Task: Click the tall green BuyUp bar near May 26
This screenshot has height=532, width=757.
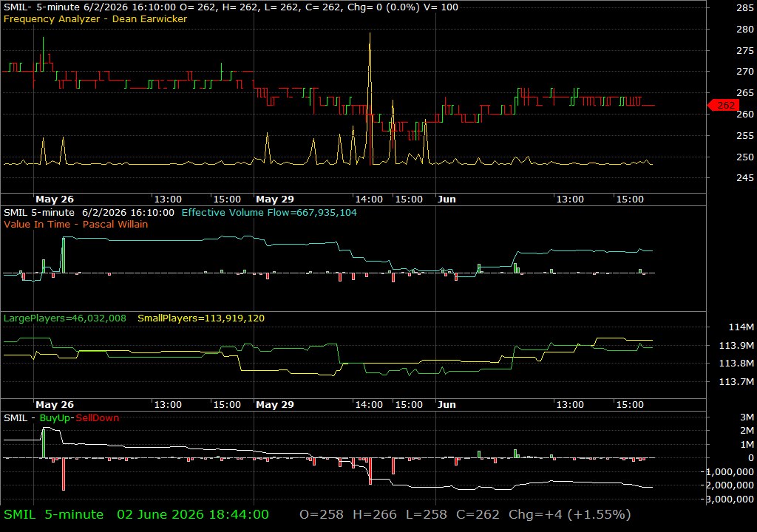Action: coord(44,443)
